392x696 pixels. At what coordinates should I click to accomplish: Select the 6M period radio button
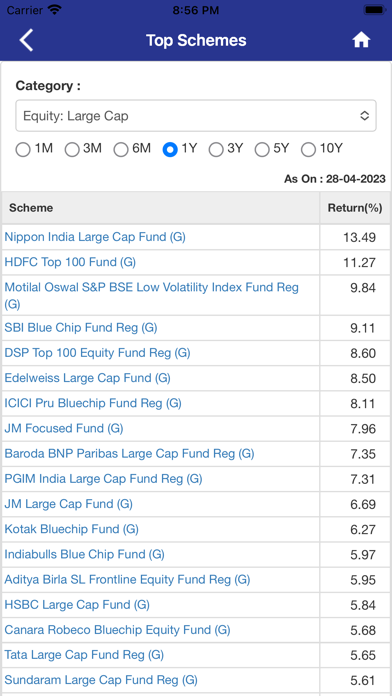pos(121,150)
